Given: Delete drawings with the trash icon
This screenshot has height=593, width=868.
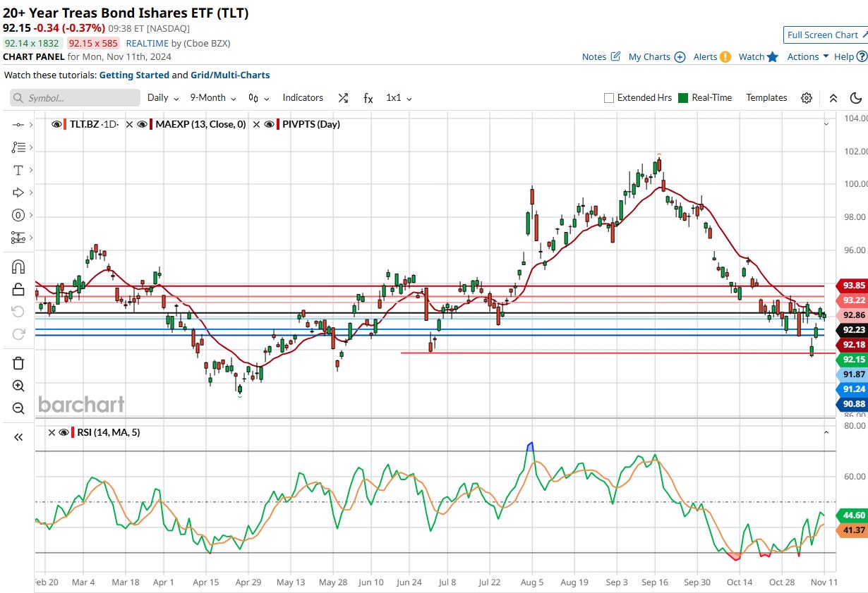Looking at the screenshot, I should (x=18, y=363).
